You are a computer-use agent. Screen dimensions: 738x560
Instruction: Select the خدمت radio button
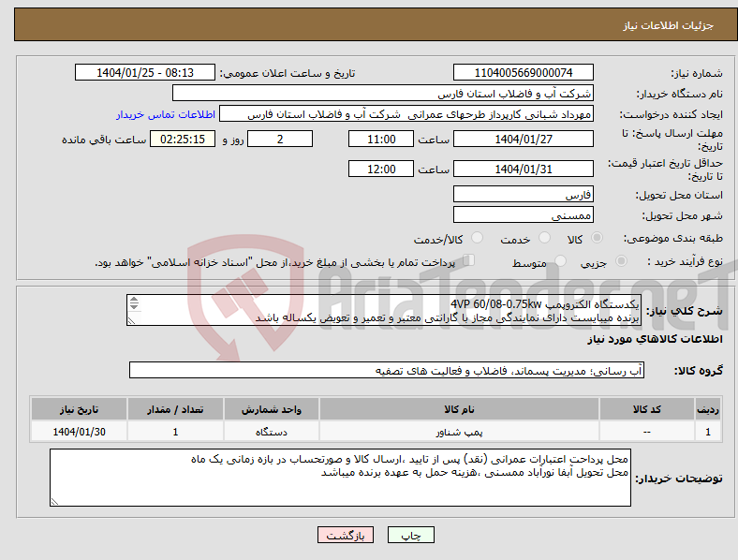544,238
